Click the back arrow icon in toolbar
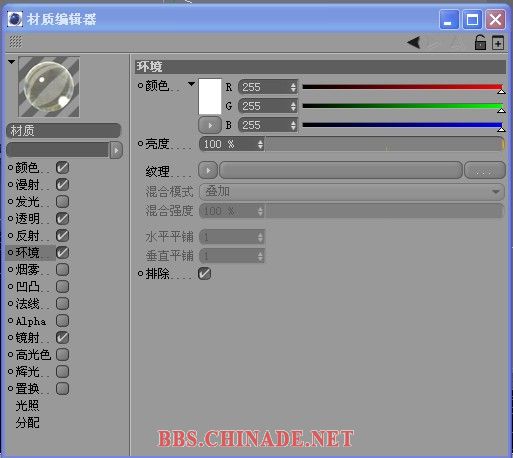This screenshot has height=458, width=513. tap(414, 42)
